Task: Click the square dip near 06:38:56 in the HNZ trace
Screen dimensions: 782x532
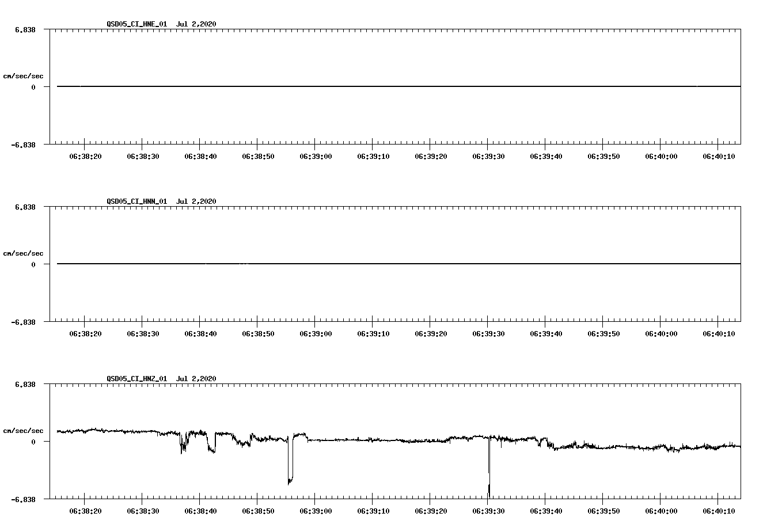Action: (290, 459)
